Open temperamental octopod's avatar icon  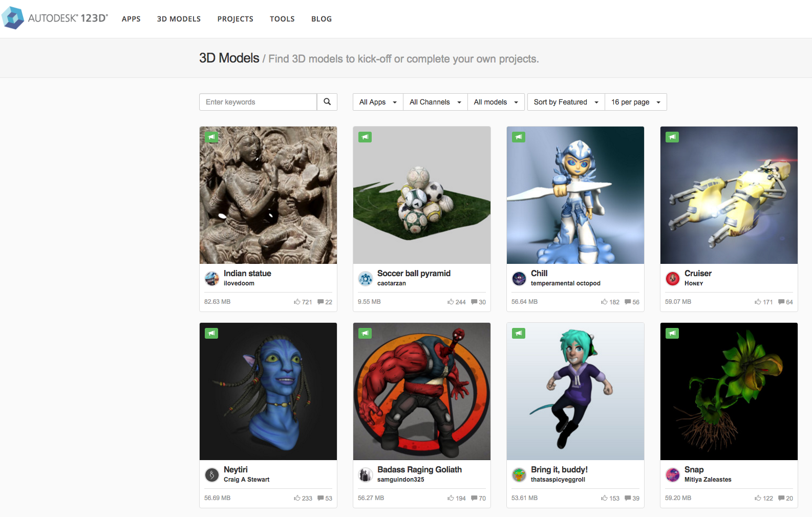point(519,279)
